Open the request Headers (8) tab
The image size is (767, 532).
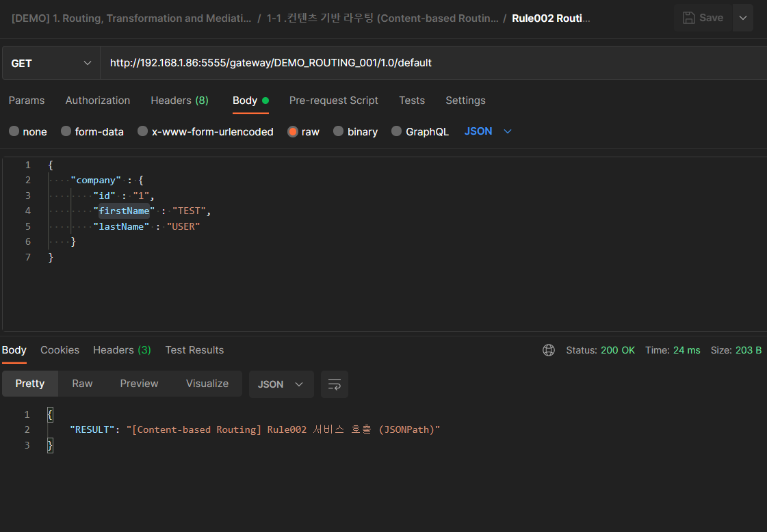(179, 101)
